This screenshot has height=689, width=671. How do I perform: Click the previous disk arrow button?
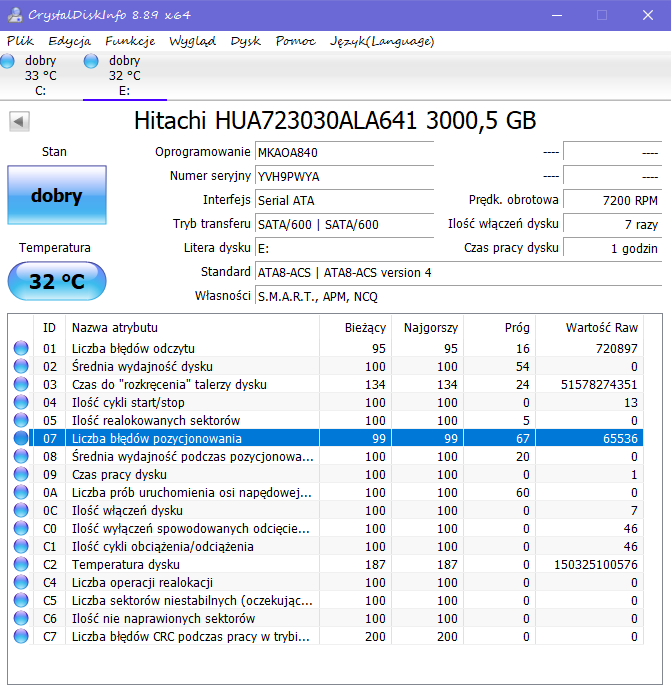pos(19,121)
